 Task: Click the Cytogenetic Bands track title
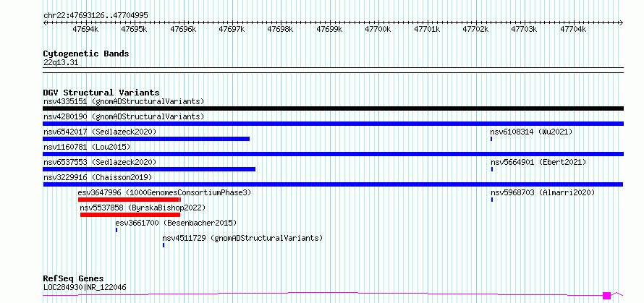[x=86, y=54]
